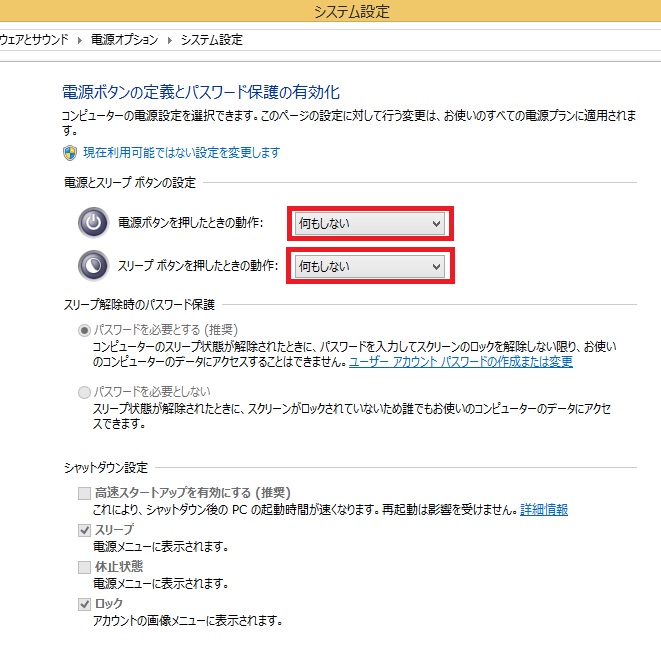
Task: Open ユーザー アカウント パスワードの作成または変更 link
Action: pyautogui.click(x=460, y=361)
